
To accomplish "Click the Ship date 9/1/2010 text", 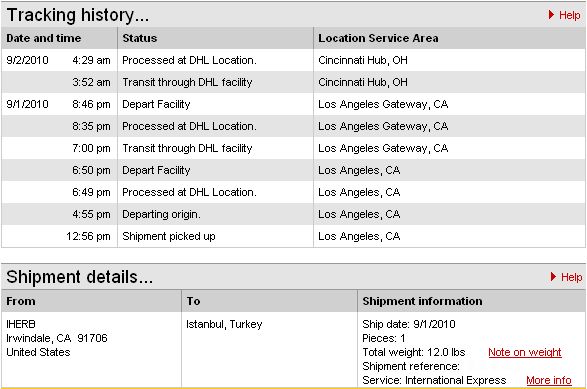I will tap(409, 324).
